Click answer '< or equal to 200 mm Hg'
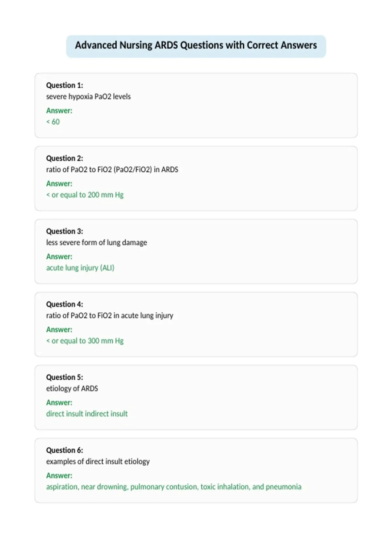The image size is (392, 556). (85, 195)
